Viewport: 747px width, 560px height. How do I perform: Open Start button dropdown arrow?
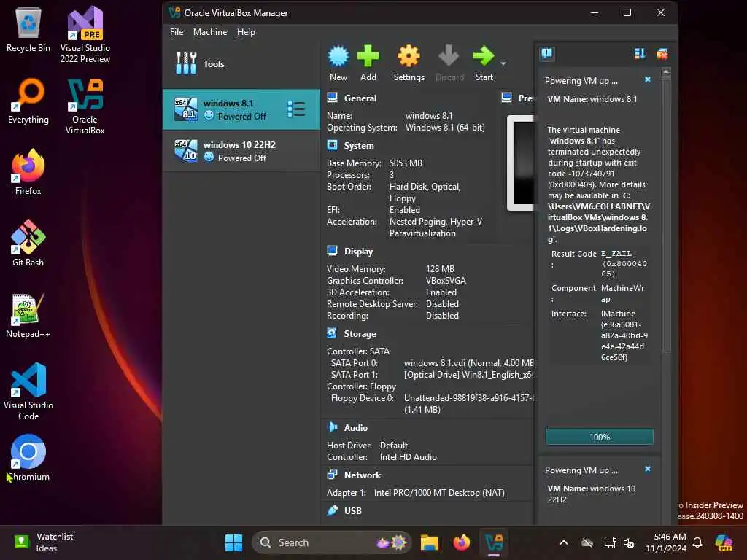(503, 63)
